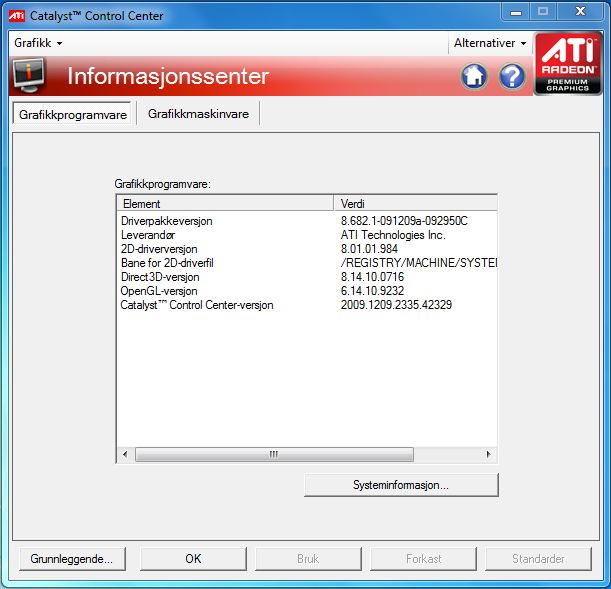Click the Grunnleggende... button

[72, 559]
